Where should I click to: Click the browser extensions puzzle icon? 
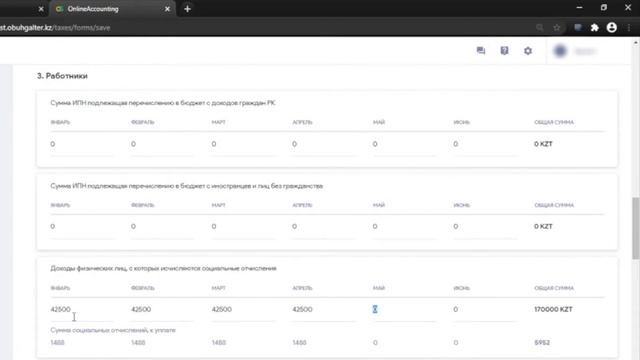pos(595,27)
